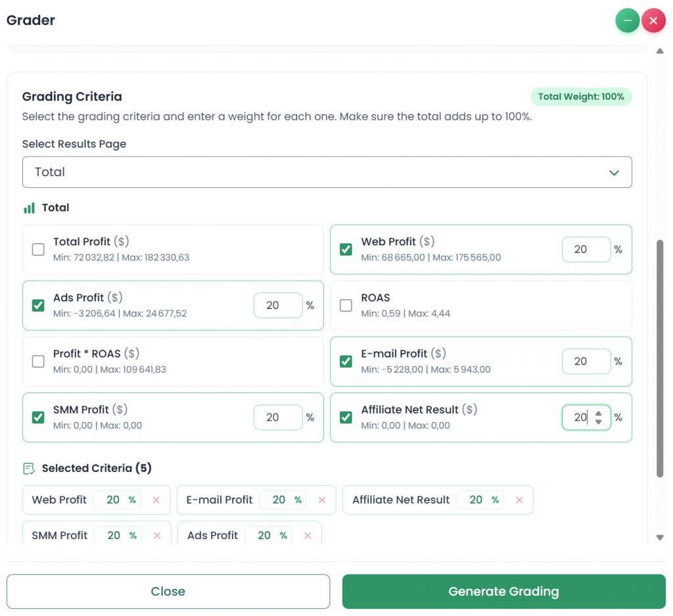Click the green minimize dialog icon

(628, 21)
